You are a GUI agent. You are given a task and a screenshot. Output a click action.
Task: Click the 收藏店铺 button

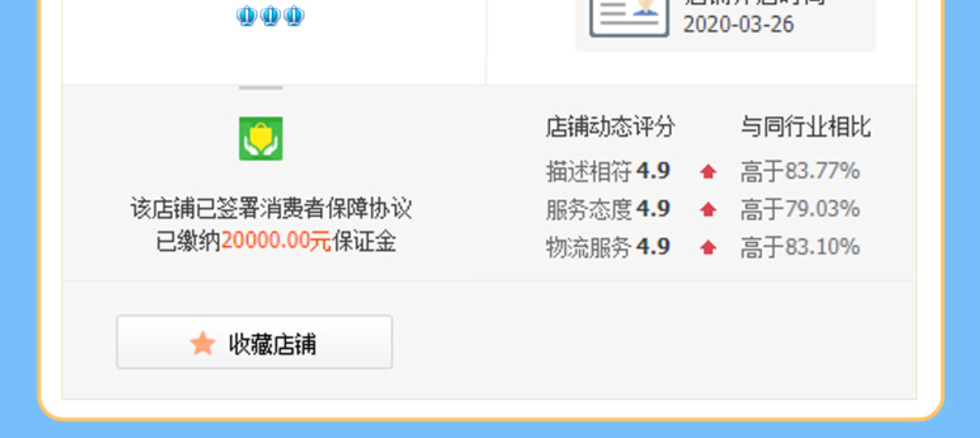coord(254,342)
